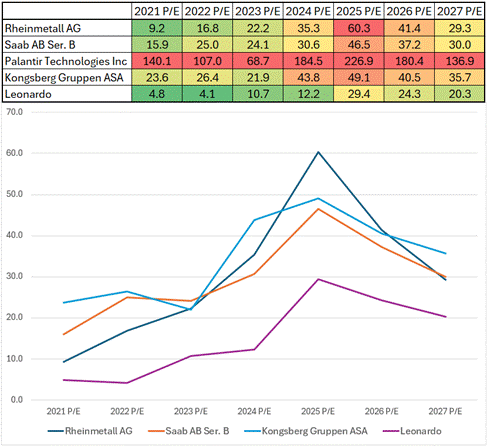Image resolution: width=487 pixels, height=446 pixels.
Task: Select the 2027 P/E column header
Action: (459, 11)
